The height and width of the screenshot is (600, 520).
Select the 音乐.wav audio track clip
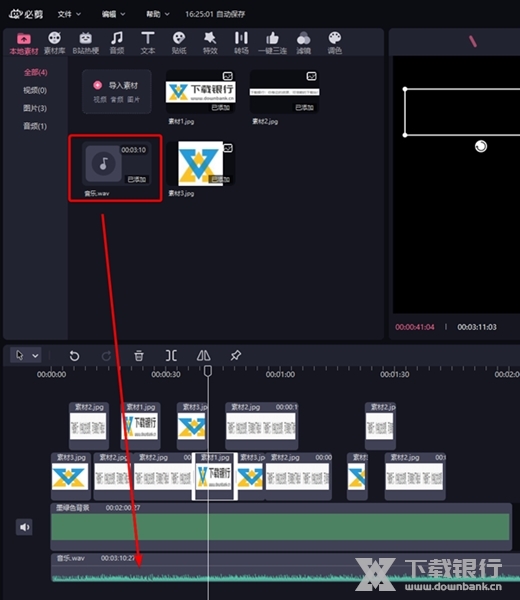click(x=285, y=568)
